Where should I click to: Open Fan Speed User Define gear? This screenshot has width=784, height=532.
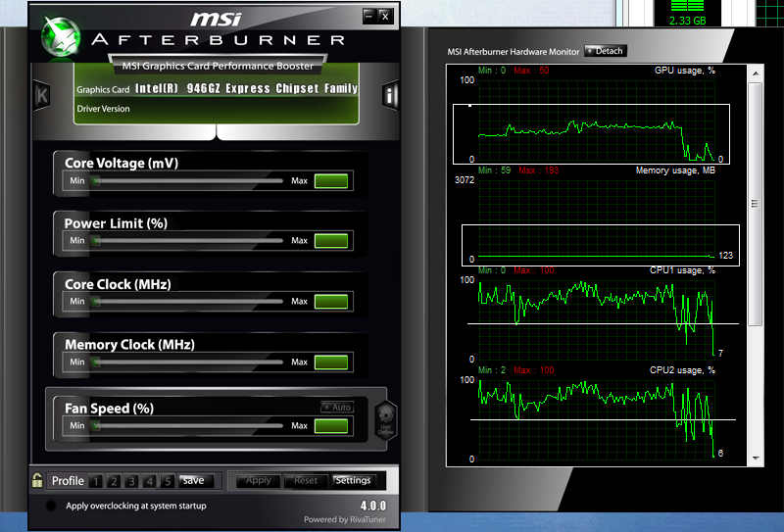(x=385, y=419)
